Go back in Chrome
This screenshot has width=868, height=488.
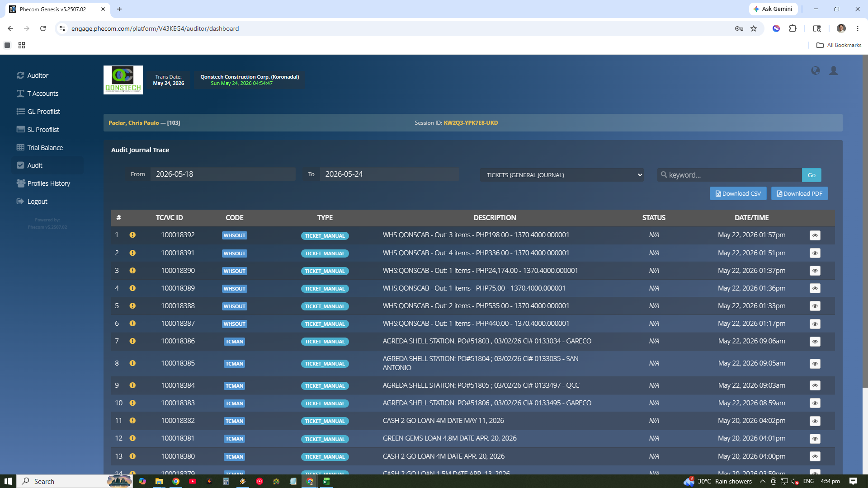[10, 28]
